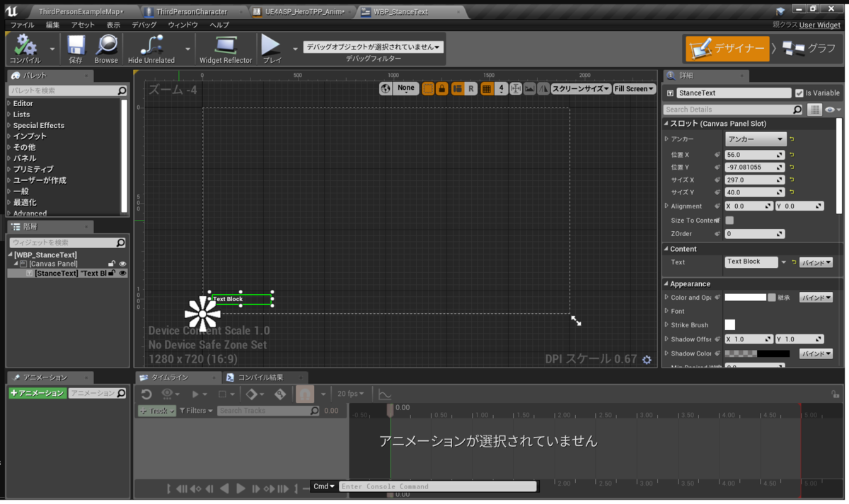Open the アンカー anchor dropdown in the Details panel
Image resolution: width=849 pixels, height=504 pixels.
[x=756, y=139]
